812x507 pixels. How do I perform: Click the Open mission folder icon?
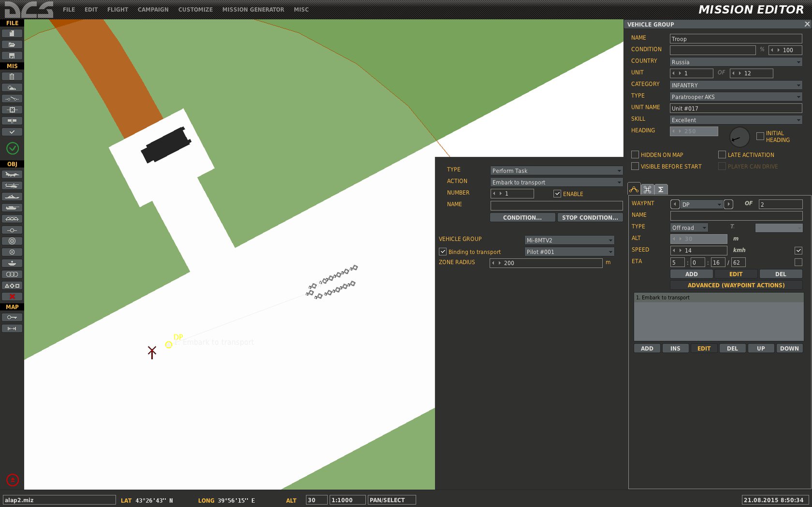pyautogui.click(x=12, y=44)
